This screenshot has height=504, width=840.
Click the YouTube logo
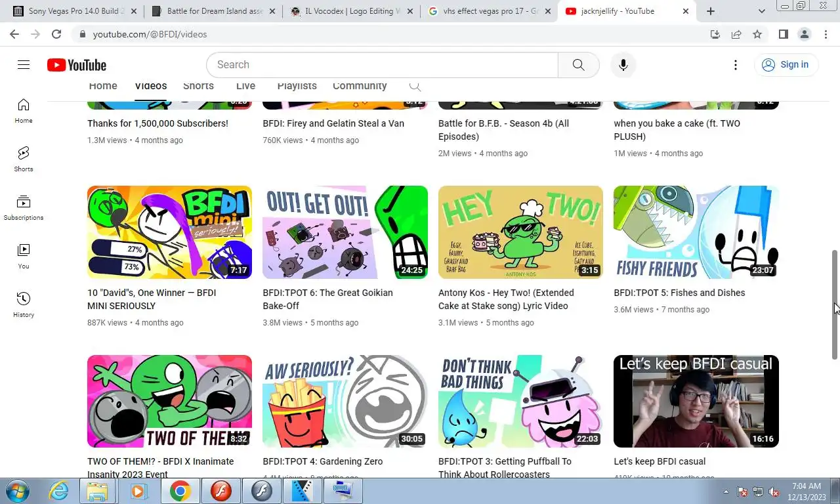[77, 65]
